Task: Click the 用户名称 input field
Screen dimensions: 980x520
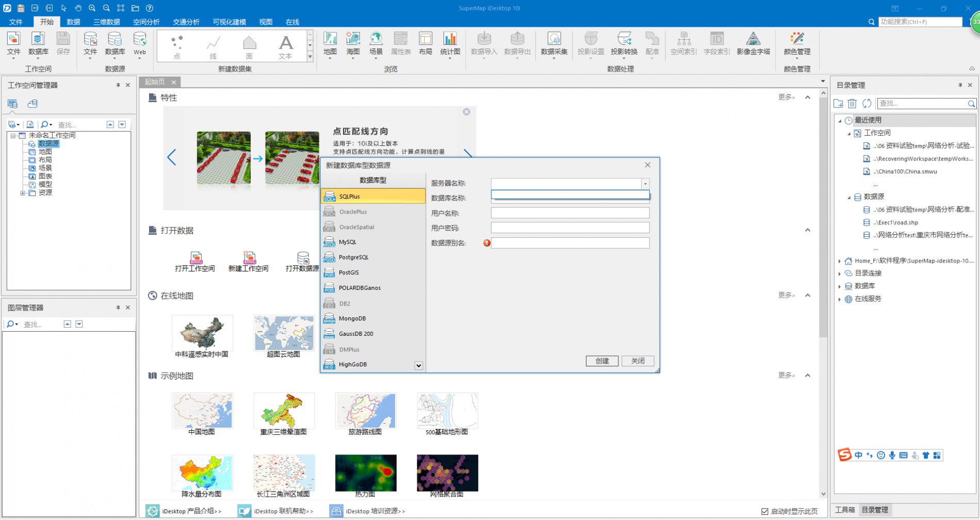Action: 570,213
